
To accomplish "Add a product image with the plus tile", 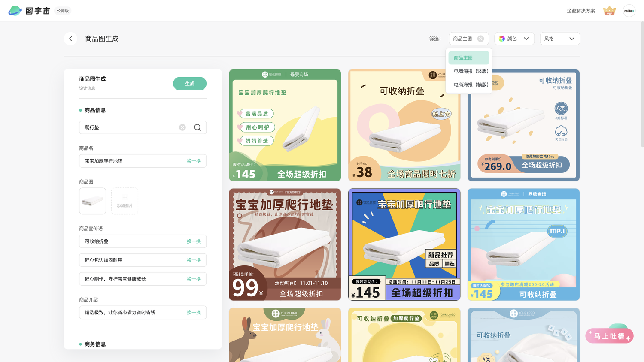I will tap(125, 201).
